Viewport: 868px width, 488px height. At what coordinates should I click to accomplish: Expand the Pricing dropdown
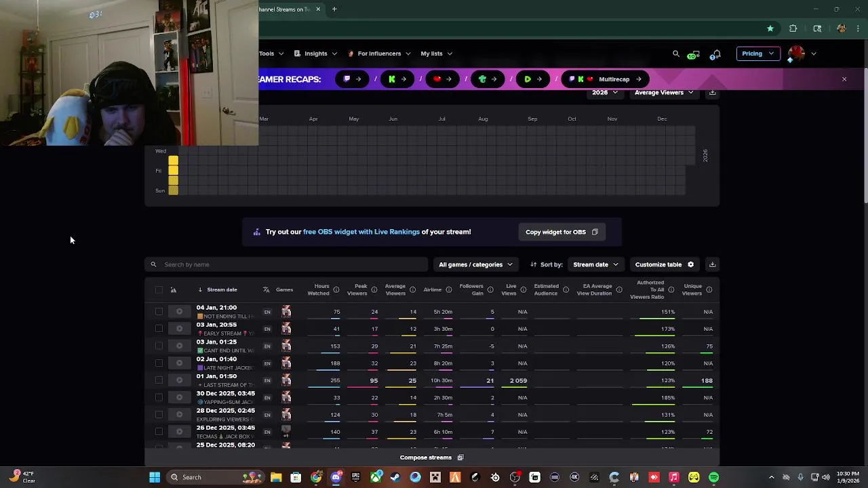(x=757, y=54)
